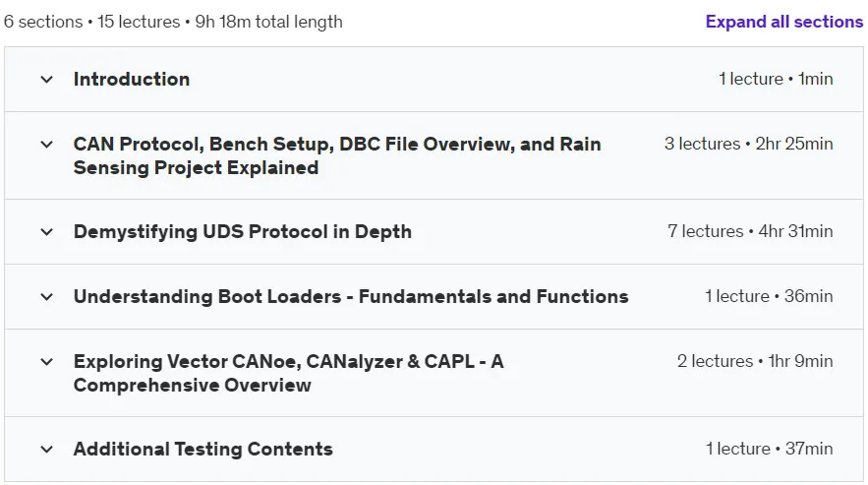Screen dimensions: 868x485
Task: Click the '2 lectures • 1hr 9min' label
Action: [x=755, y=361]
